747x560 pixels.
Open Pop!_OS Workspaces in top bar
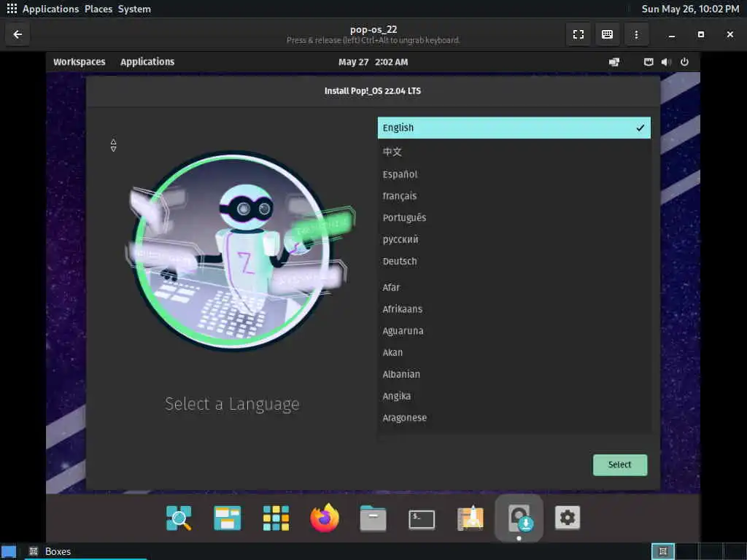click(x=79, y=62)
